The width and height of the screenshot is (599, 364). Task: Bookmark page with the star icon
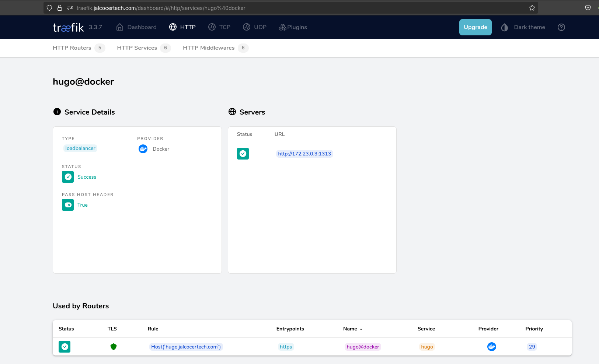[x=532, y=8]
